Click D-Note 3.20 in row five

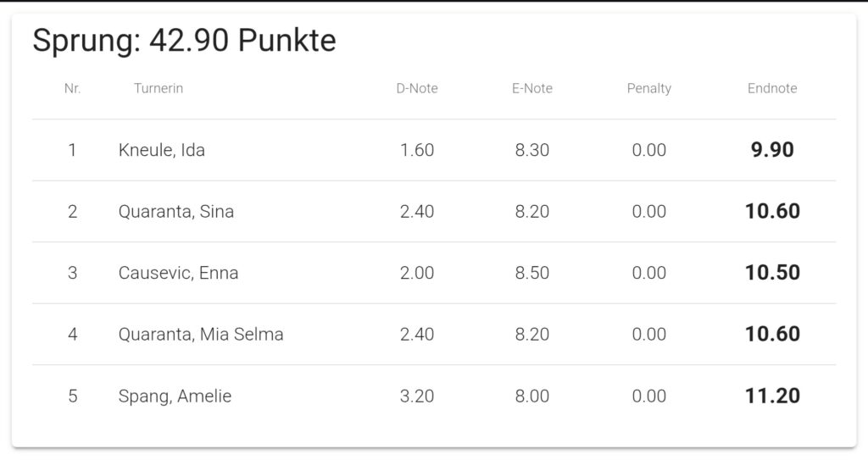coord(417,396)
